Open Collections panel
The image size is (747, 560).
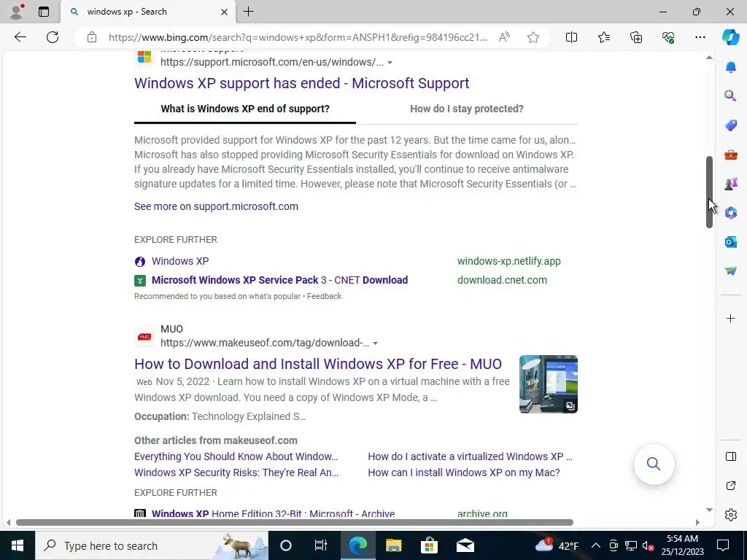coord(636,37)
